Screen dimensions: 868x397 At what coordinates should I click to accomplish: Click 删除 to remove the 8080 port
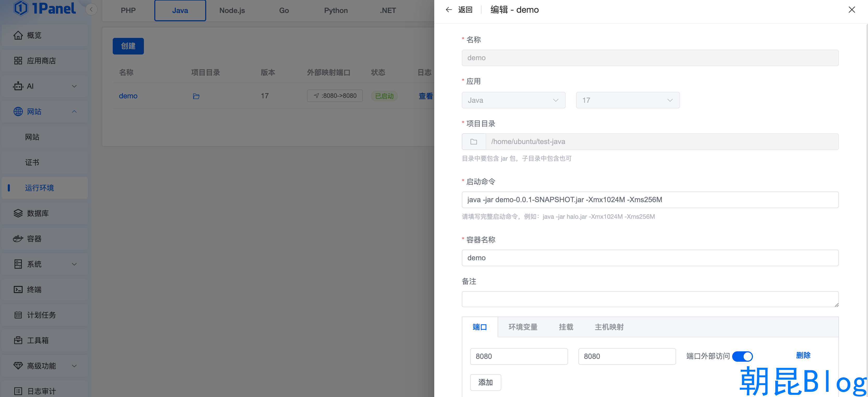coord(804,355)
